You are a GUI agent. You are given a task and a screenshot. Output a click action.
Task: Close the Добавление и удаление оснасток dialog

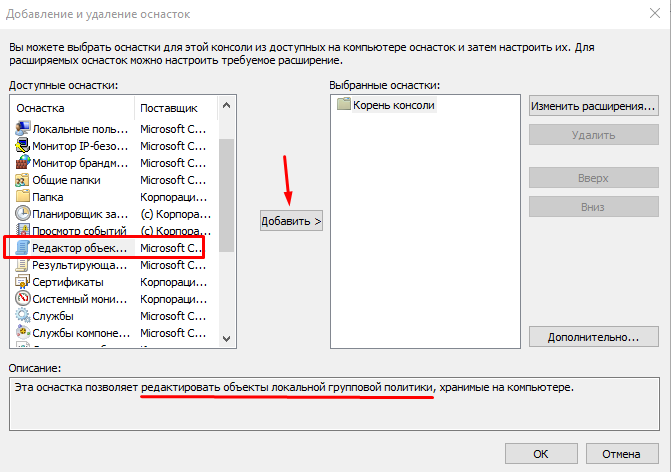pyautogui.click(x=655, y=13)
